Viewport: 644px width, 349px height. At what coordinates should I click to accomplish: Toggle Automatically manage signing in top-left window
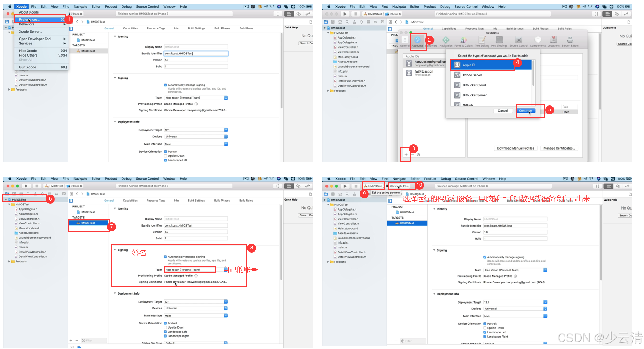(165, 85)
